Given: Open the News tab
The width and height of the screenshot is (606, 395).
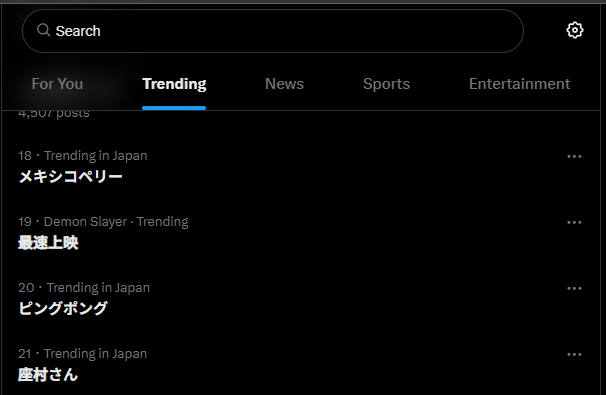Looking at the screenshot, I should pyautogui.click(x=284, y=84).
